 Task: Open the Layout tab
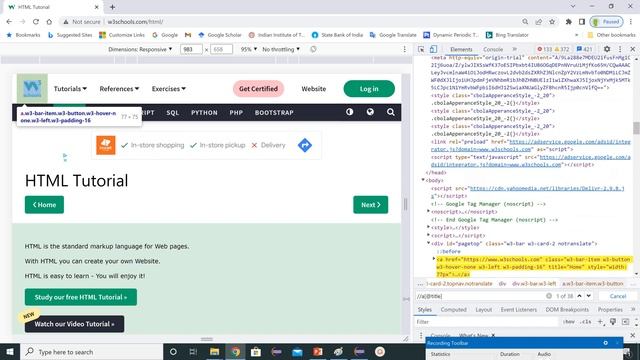coord(484,309)
